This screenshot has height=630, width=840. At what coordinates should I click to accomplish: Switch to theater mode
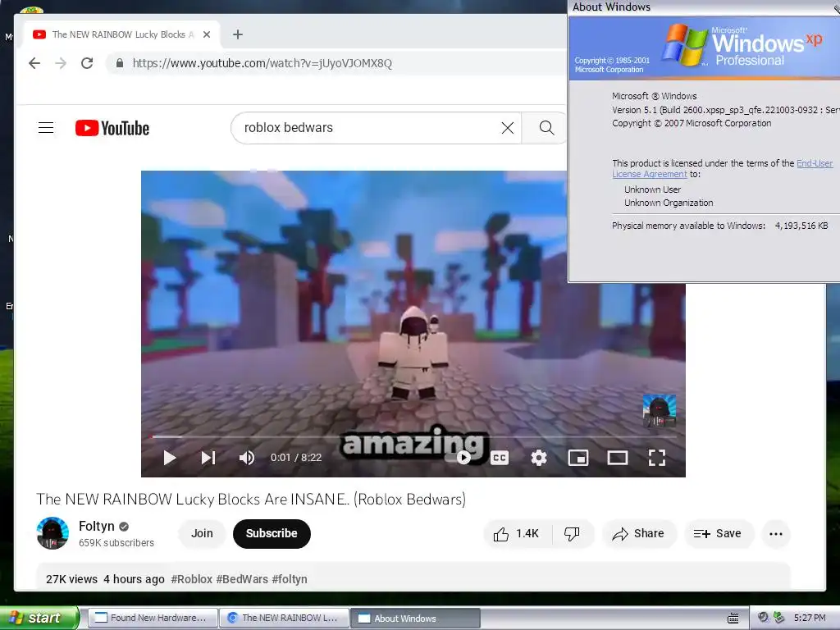tap(617, 458)
